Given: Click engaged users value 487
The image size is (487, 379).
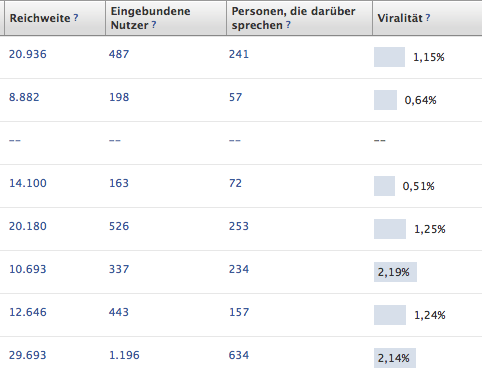Looking at the screenshot, I should (x=119, y=54).
